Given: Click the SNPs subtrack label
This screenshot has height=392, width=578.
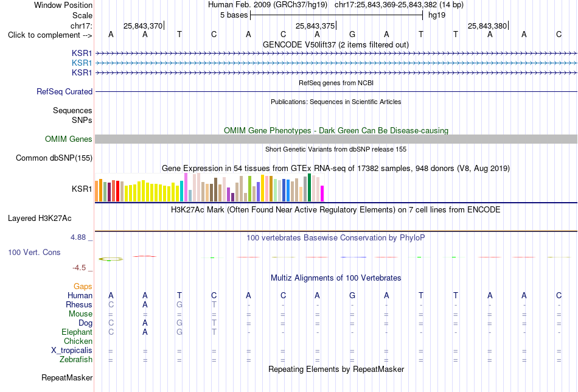Looking at the screenshot, I should tap(82, 121).
